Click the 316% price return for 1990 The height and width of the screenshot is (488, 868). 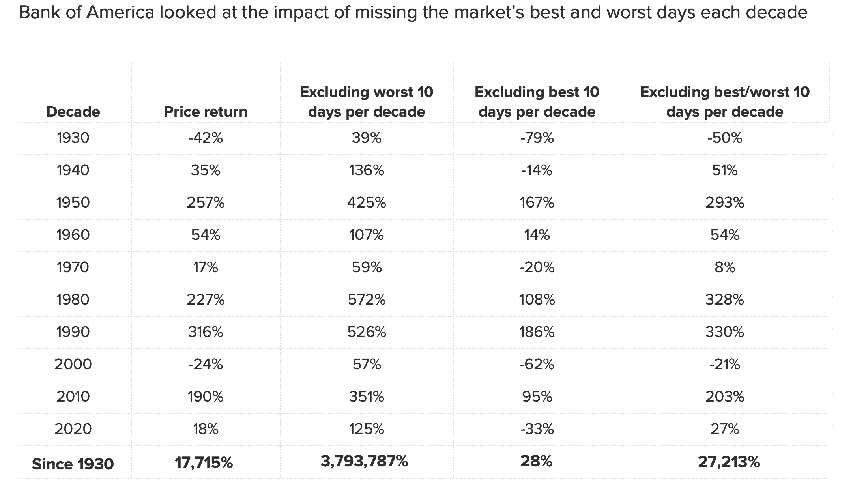tap(206, 332)
